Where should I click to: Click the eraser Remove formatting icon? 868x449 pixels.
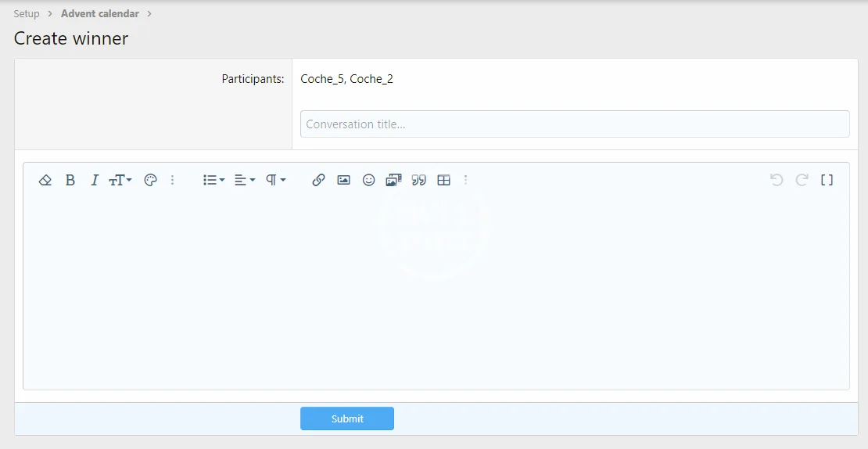pos(45,180)
